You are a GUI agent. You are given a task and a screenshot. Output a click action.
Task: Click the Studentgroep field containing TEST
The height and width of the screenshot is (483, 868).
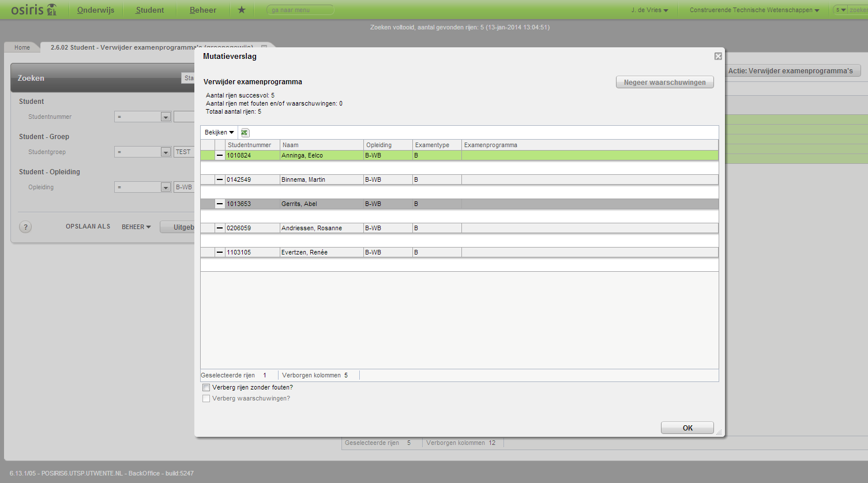coord(184,152)
